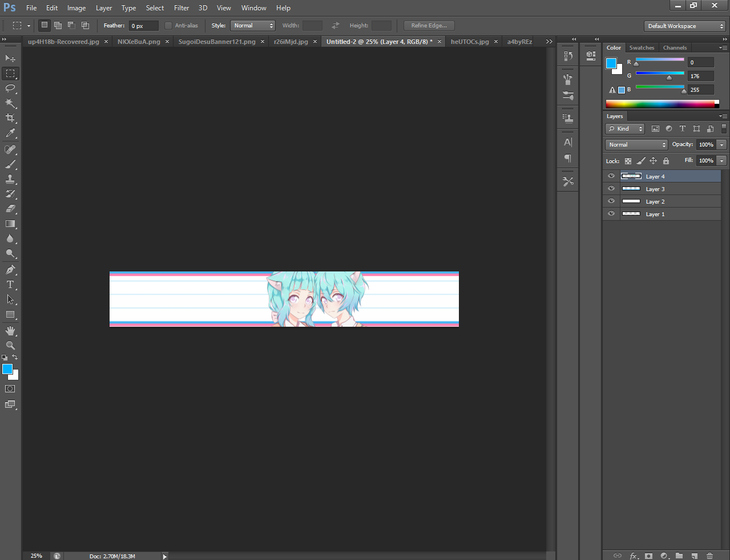The width and height of the screenshot is (730, 560).
Task: Switch to heUTOCs.jpg document tab
Action: click(470, 42)
